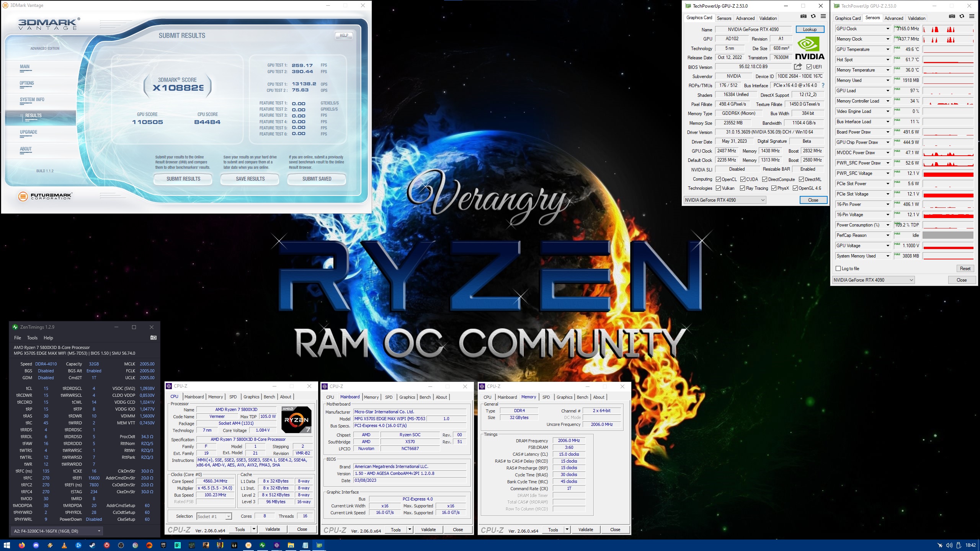Expand the GPU Clock sensor dropdown

888,29
